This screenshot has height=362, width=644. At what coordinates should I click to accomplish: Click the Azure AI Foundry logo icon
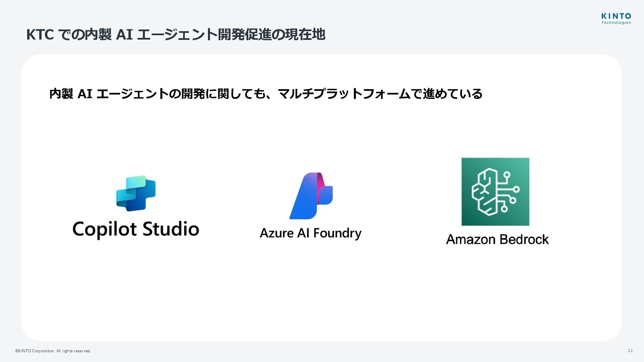coord(311,196)
